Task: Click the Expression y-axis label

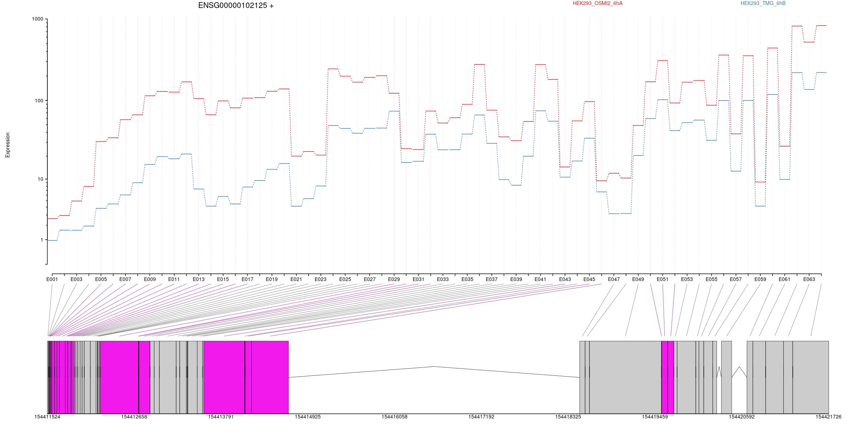Action: (8, 145)
